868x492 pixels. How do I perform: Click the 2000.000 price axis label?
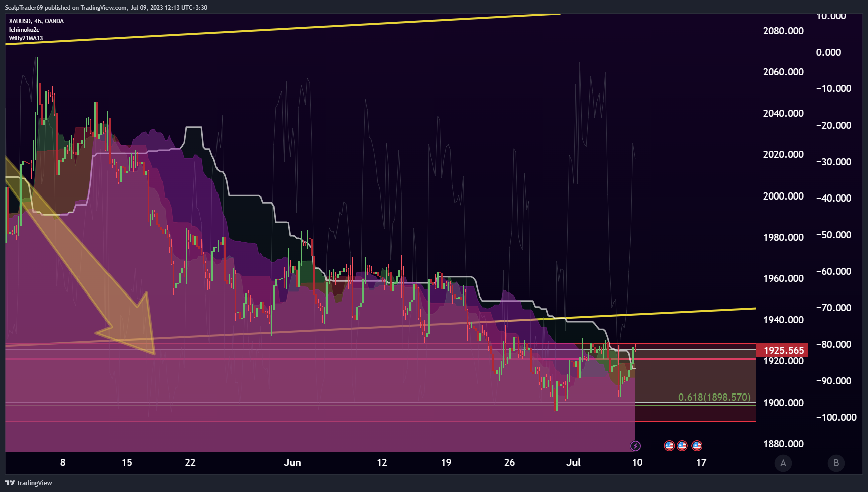[783, 196]
